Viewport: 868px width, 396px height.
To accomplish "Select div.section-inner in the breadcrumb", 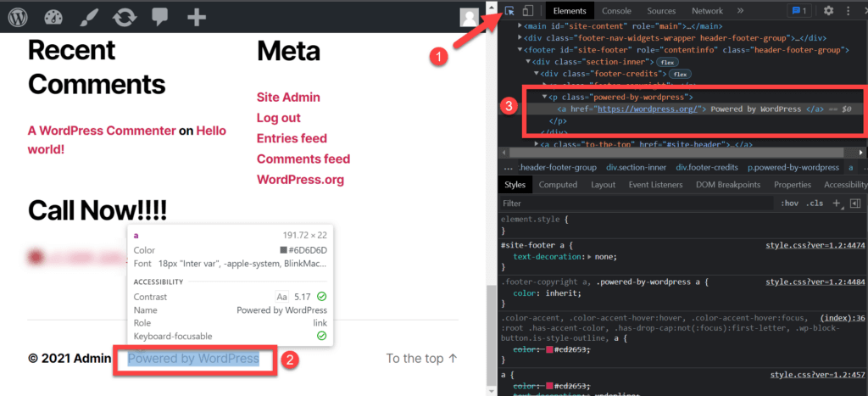I will pos(637,167).
